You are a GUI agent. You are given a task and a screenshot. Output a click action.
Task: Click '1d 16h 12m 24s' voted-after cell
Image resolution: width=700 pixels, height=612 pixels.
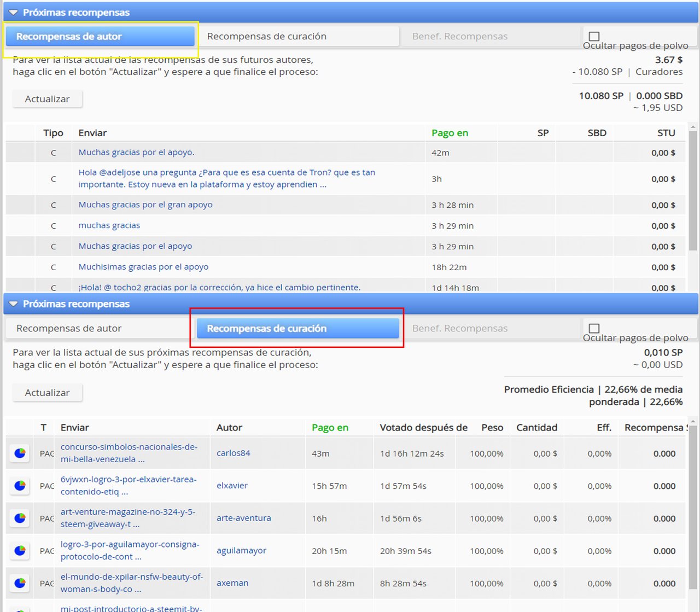click(x=412, y=453)
